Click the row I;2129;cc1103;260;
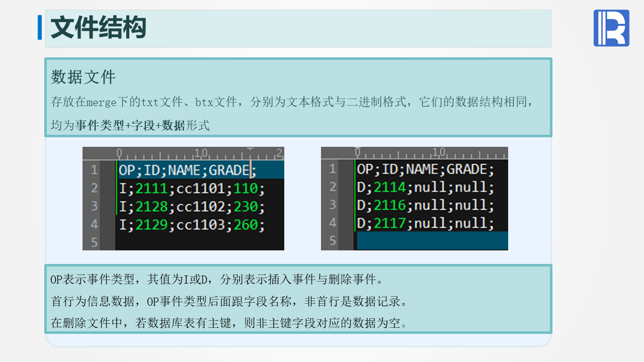 [192, 224]
